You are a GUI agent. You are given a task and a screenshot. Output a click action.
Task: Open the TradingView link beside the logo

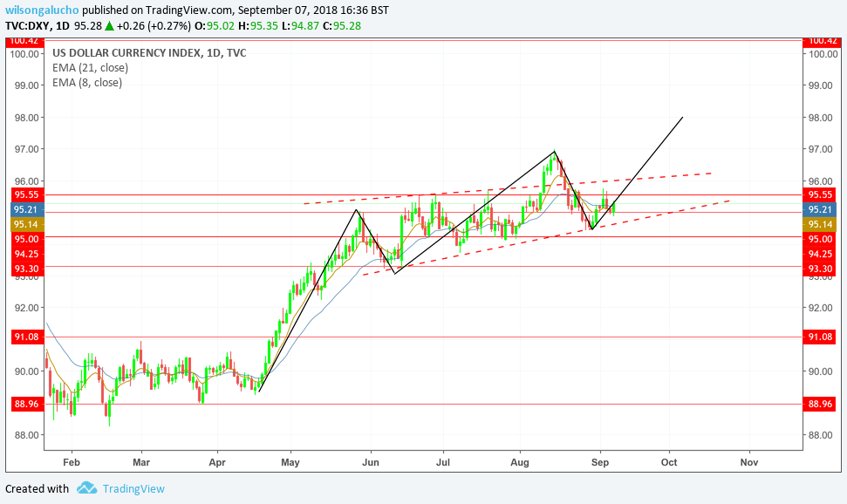pyautogui.click(x=133, y=489)
